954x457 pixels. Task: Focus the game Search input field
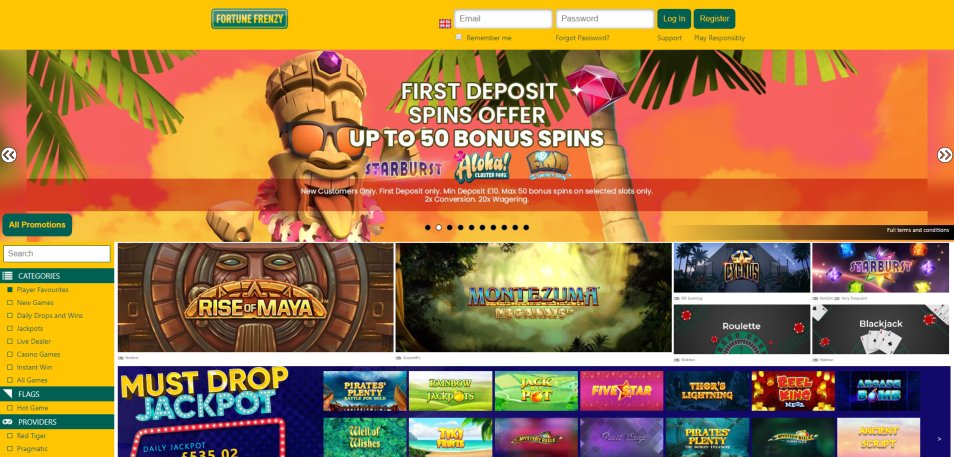57,254
